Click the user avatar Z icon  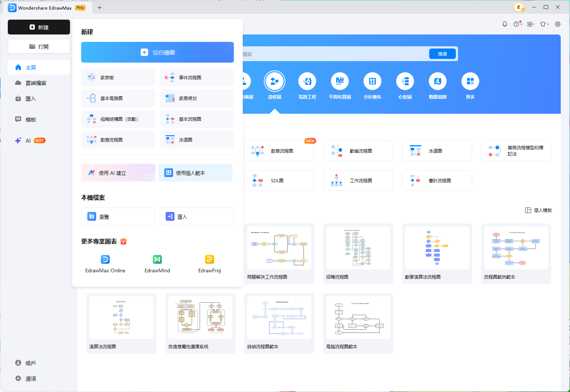tap(519, 7)
